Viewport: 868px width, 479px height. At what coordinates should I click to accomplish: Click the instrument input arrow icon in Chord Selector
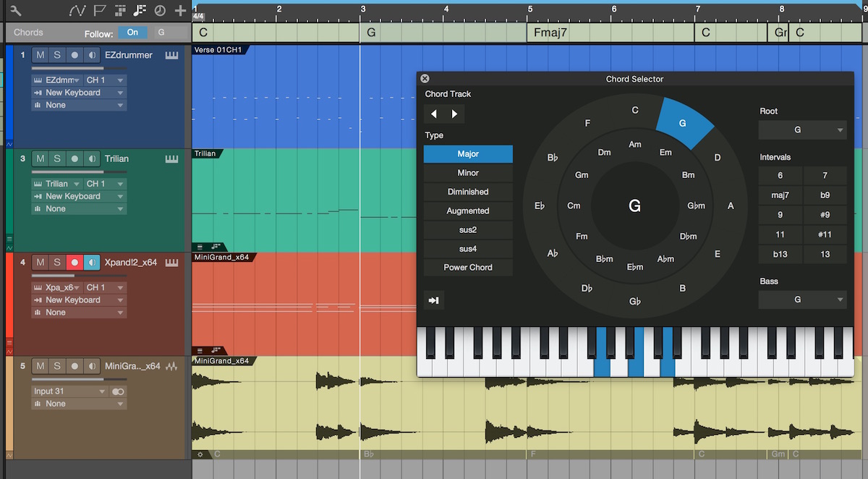(x=434, y=300)
